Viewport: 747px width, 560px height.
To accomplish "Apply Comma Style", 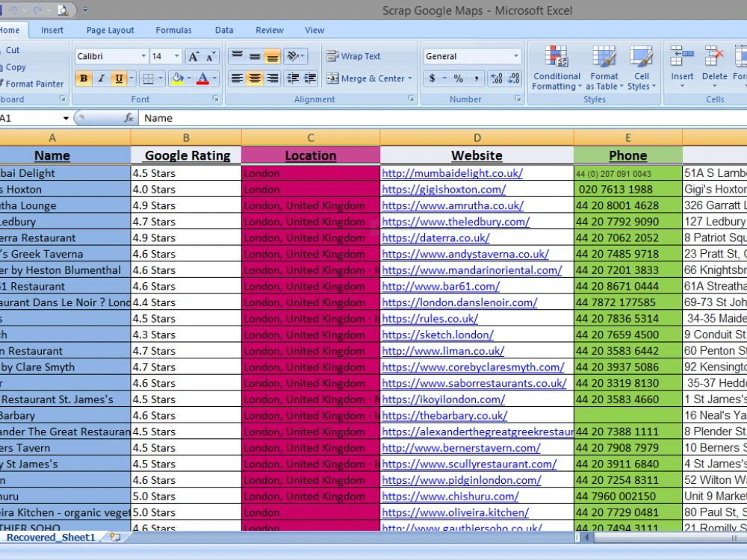I will pos(476,78).
